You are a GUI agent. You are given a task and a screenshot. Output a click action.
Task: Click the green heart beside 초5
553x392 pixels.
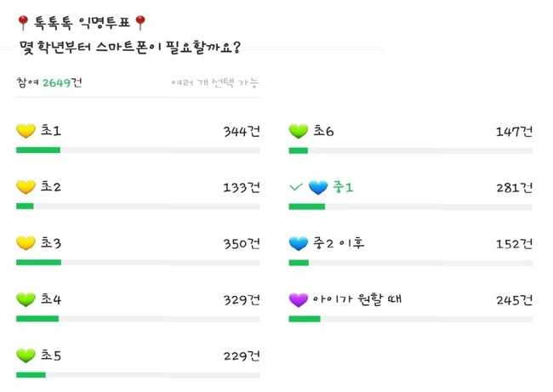click(26, 355)
